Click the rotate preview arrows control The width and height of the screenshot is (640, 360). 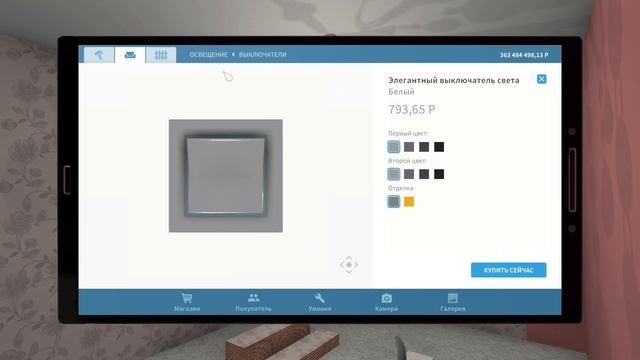coord(349,265)
